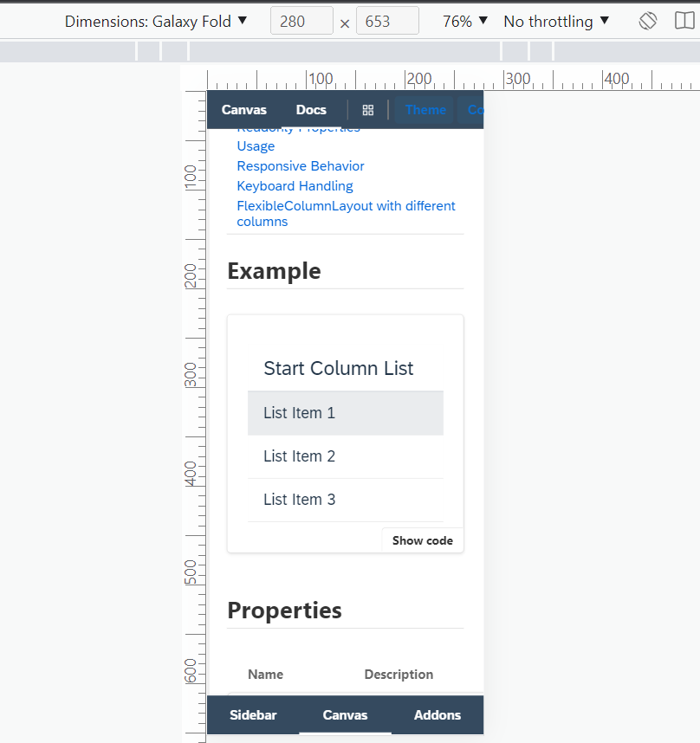The width and height of the screenshot is (700, 743).
Task: Click the rotate device orientation icon
Action: click(x=647, y=20)
